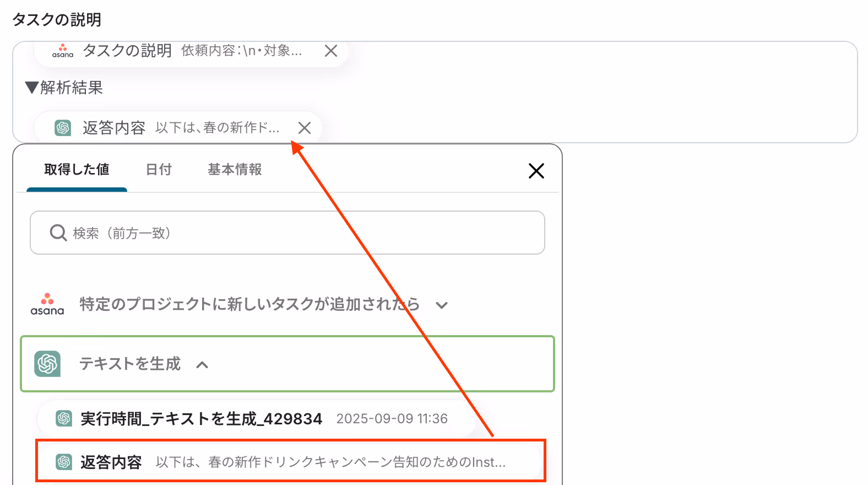868x485 pixels.
Task: Open the 基本情報 tab
Action: click(235, 170)
